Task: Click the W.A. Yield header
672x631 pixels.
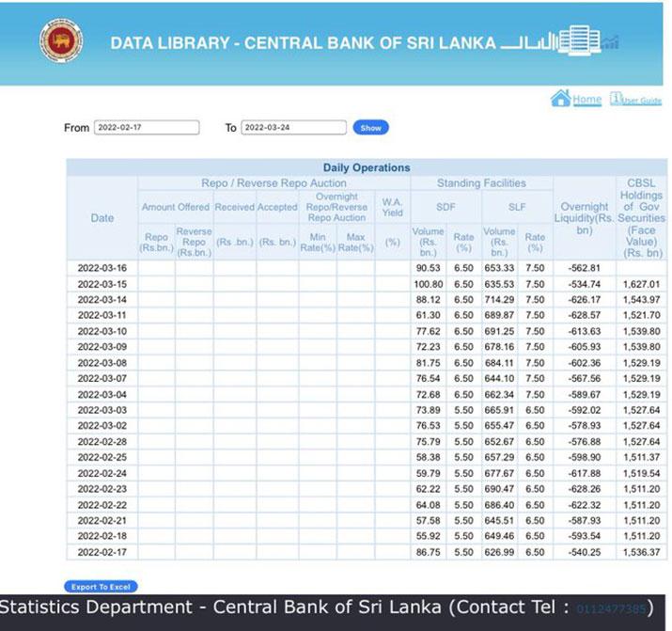Action: tap(392, 207)
